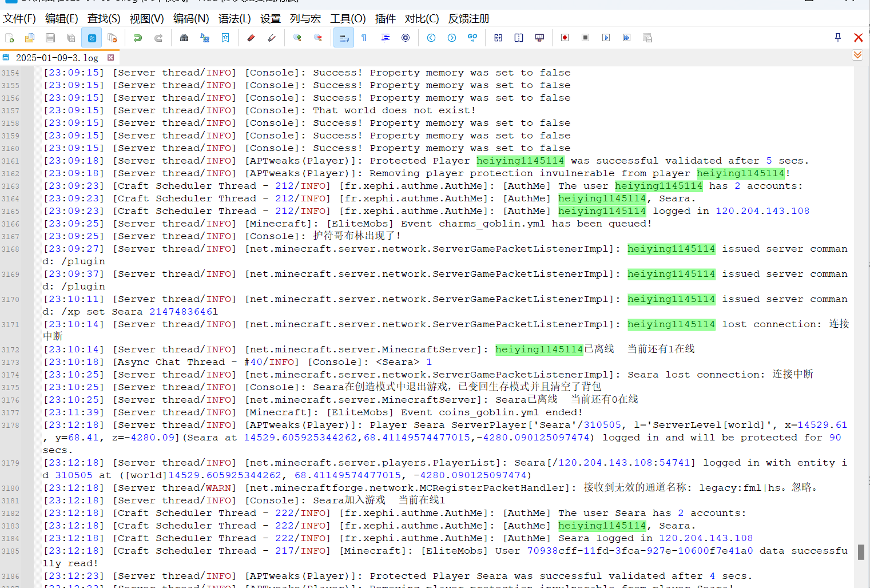870x588 pixels.
Task: Start macro recording with the red dot icon
Action: coord(565,38)
